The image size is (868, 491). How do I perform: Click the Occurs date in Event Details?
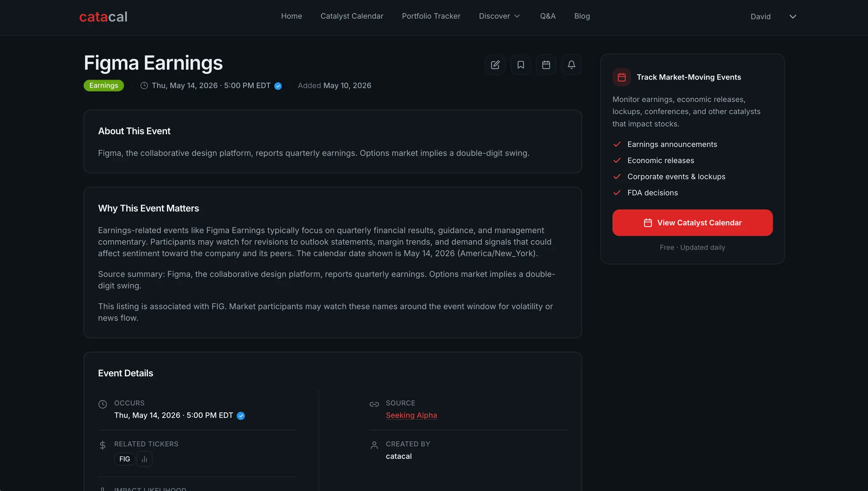coord(174,416)
